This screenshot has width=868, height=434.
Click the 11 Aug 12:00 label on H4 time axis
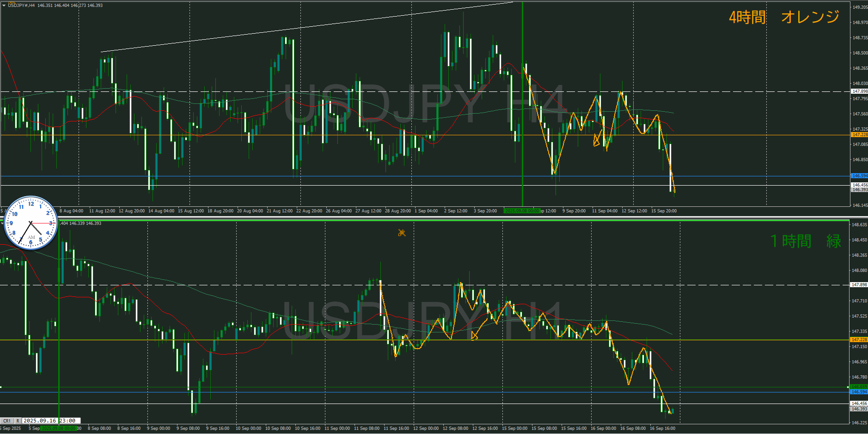coord(102,211)
